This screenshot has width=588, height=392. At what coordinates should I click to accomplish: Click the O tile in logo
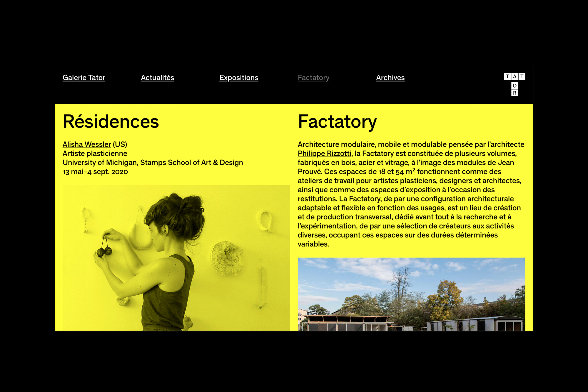pos(514,86)
